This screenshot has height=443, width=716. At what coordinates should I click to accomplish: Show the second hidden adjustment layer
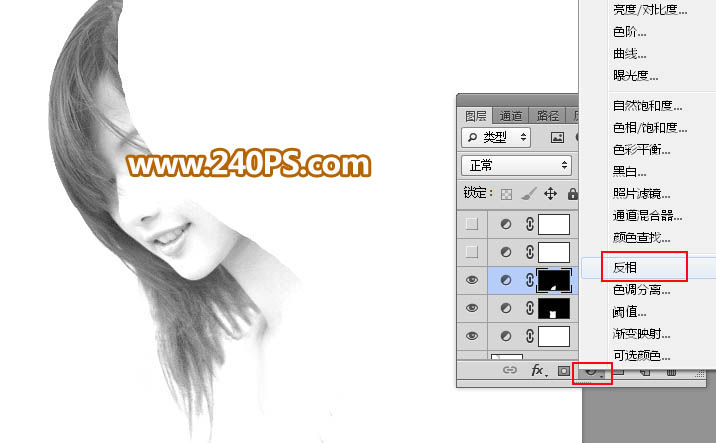click(472, 252)
